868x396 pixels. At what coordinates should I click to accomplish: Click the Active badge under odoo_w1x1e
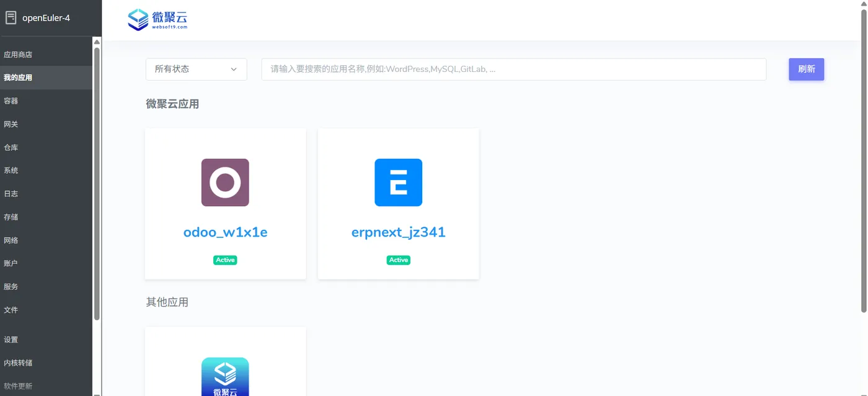[225, 260]
